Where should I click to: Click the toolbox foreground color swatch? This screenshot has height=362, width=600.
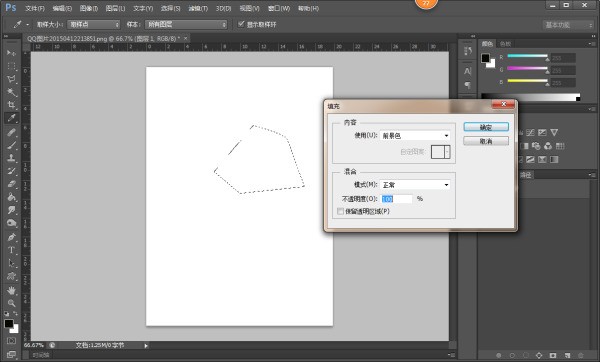point(9,324)
